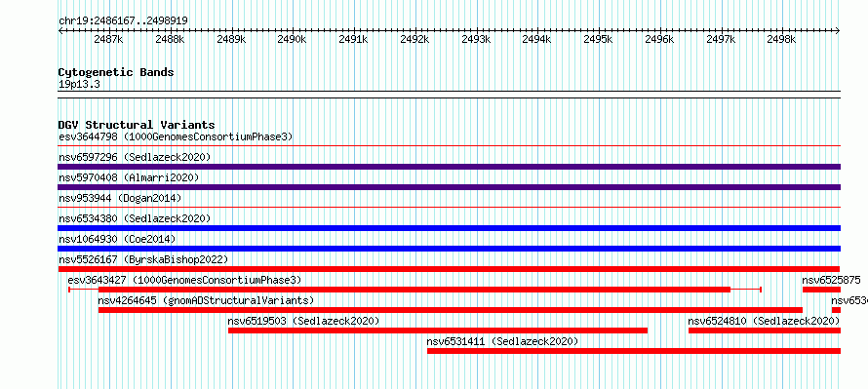The image size is (868, 389).
Task: Click the Cytogenetic Bands track title
Action: [x=116, y=72]
